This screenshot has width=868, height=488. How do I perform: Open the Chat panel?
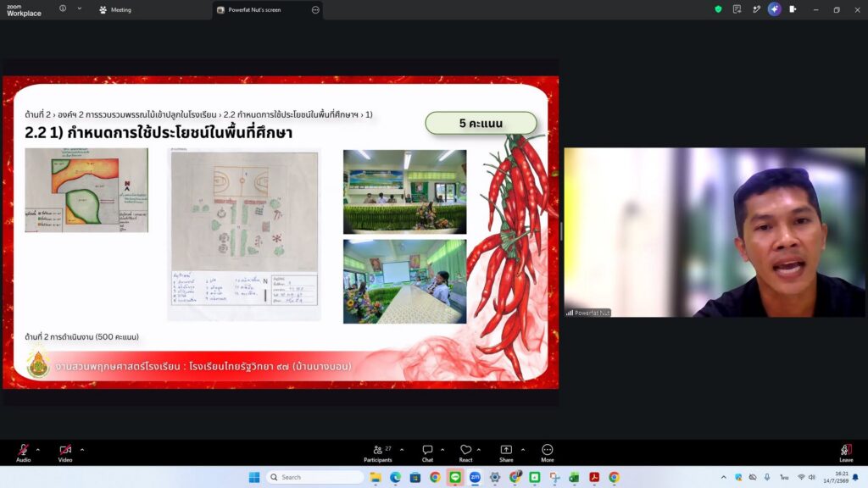click(427, 452)
